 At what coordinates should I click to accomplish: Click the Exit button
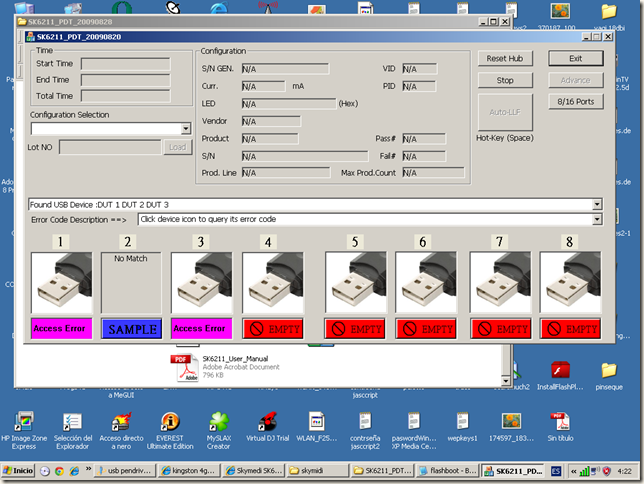[576, 58]
